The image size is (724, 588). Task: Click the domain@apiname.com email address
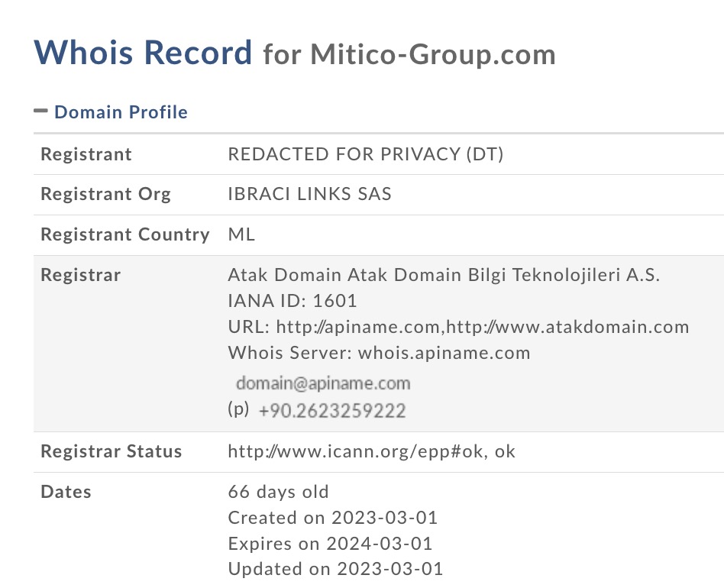pyautogui.click(x=323, y=383)
